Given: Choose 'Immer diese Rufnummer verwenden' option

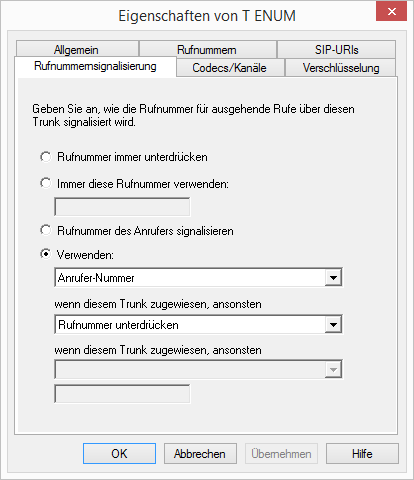Looking at the screenshot, I should pos(46,183).
